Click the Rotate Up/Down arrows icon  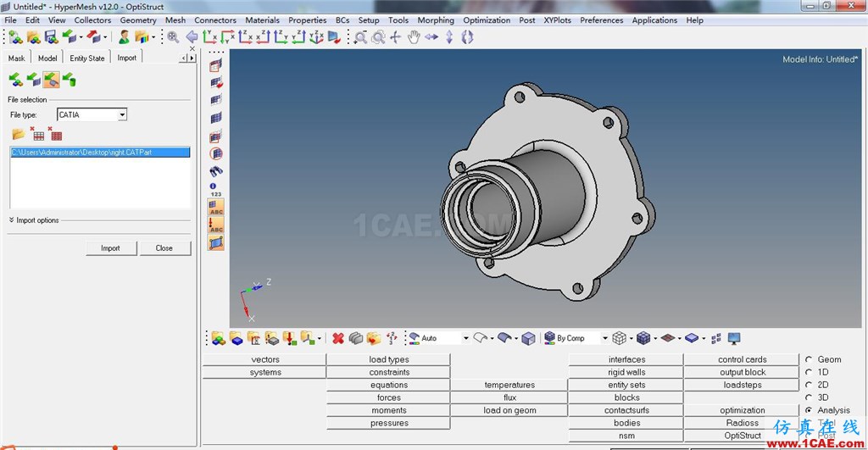pos(449,37)
